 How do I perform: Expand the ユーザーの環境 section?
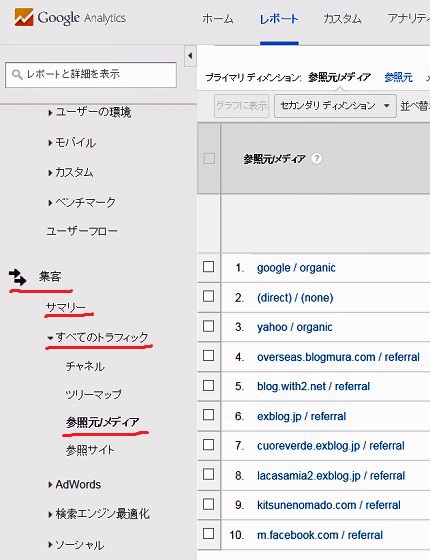90,112
